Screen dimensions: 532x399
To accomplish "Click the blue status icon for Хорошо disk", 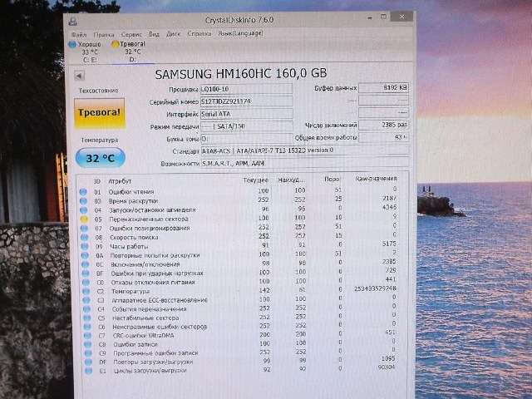I will coord(72,44).
